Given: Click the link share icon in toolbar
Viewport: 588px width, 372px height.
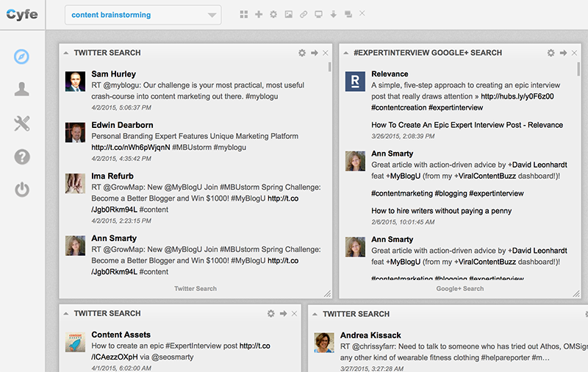Looking at the screenshot, I should pyautogui.click(x=304, y=14).
